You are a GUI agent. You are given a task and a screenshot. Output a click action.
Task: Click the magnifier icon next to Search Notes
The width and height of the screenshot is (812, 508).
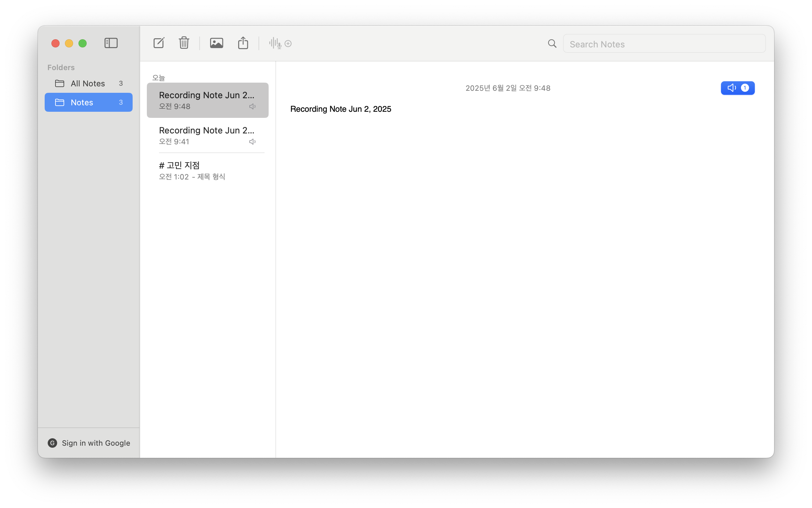coord(551,44)
